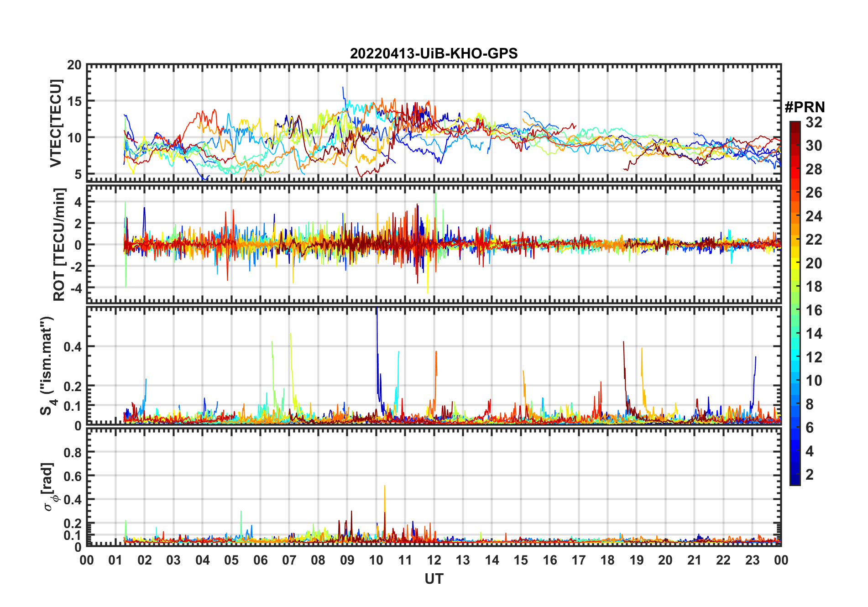Click UT axis tick label 23
The height and width of the screenshot is (607, 868).
(752, 560)
